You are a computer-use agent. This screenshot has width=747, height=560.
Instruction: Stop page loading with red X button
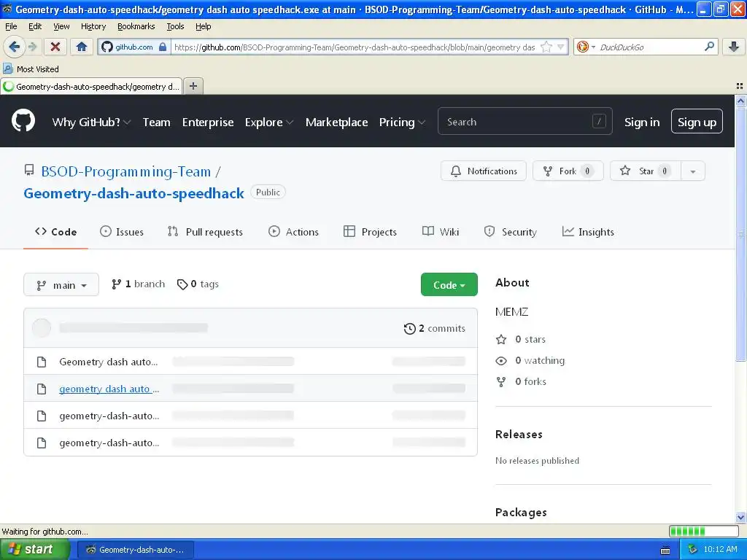tap(55, 47)
